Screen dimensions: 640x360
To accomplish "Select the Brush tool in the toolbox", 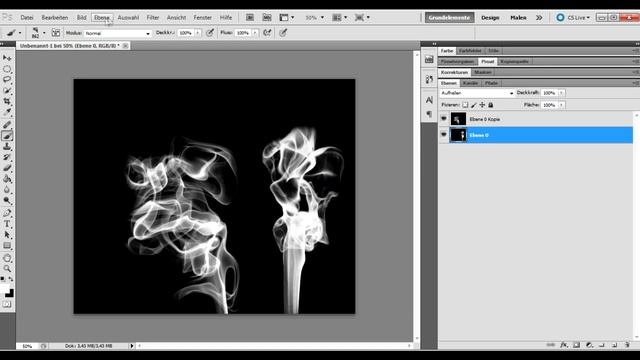I will click(7, 136).
